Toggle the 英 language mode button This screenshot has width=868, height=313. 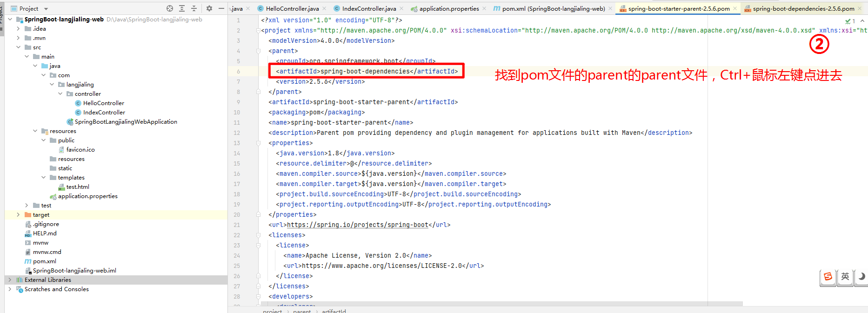pos(845,277)
